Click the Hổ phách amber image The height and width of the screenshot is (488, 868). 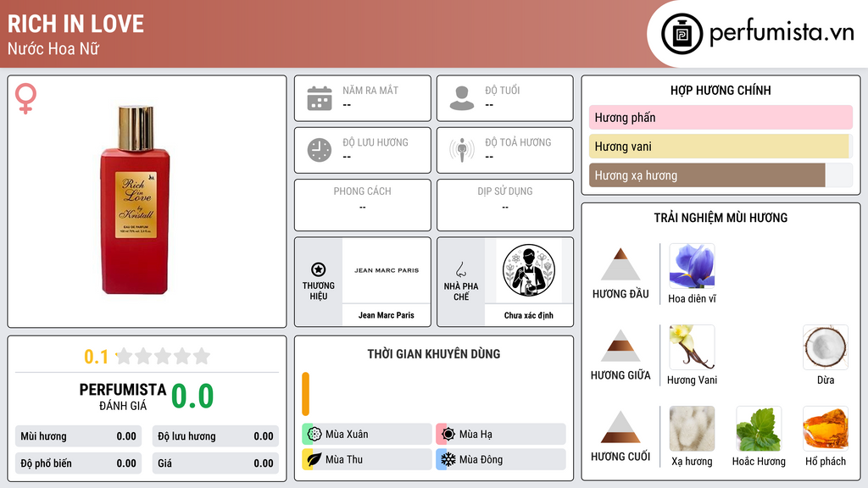(x=826, y=429)
